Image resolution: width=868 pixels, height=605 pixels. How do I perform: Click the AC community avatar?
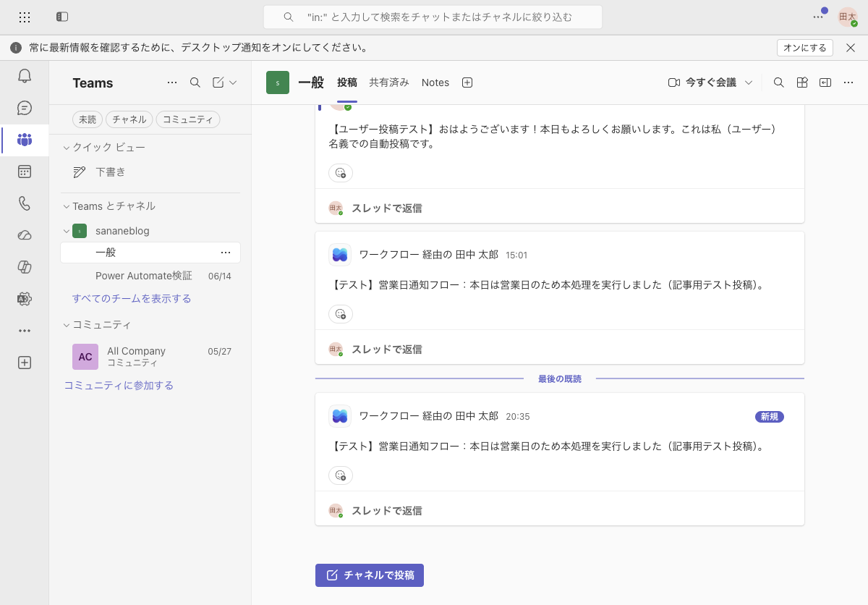(85, 357)
